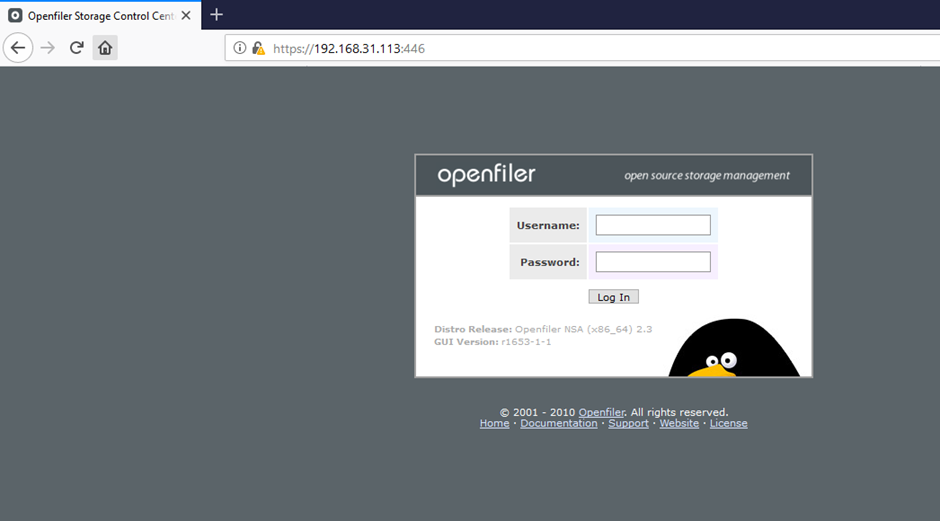This screenshot has width=940, height=521.
Task: Show site information via the info icon
Action: pyautogui.click(x=239, y=48)
